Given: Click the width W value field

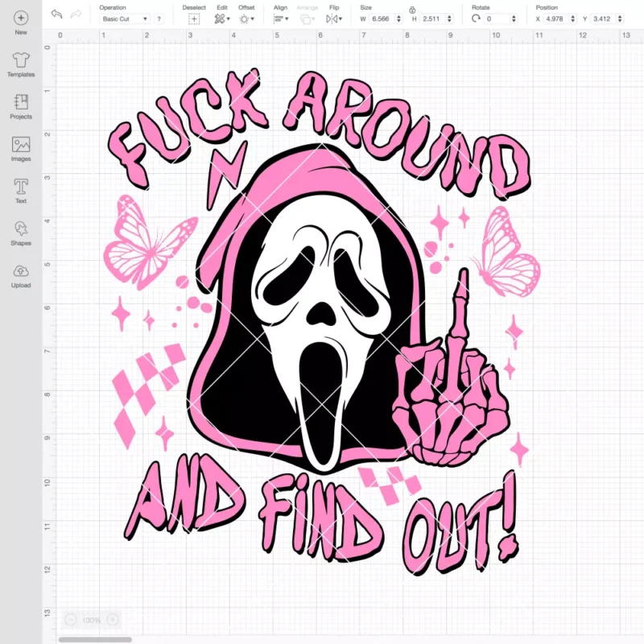Looking at the screenshot, I should pyautogui.click(x=382, y=19).
